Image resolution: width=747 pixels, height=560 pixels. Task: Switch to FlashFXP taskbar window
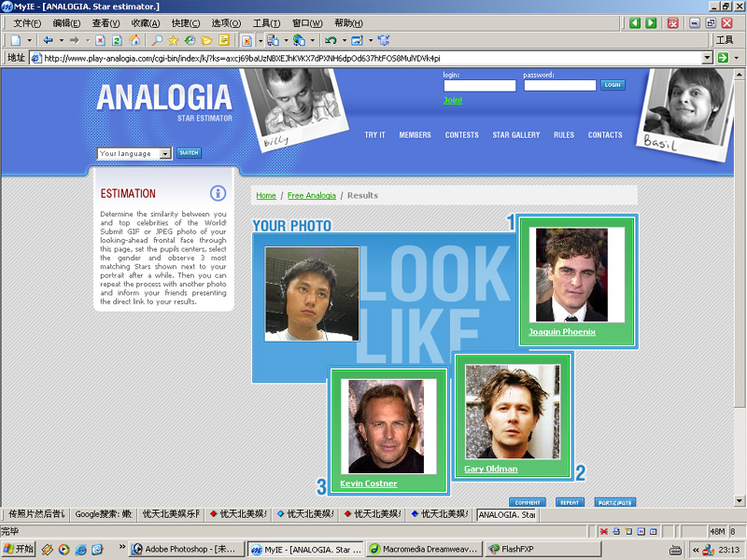point(543,550)
